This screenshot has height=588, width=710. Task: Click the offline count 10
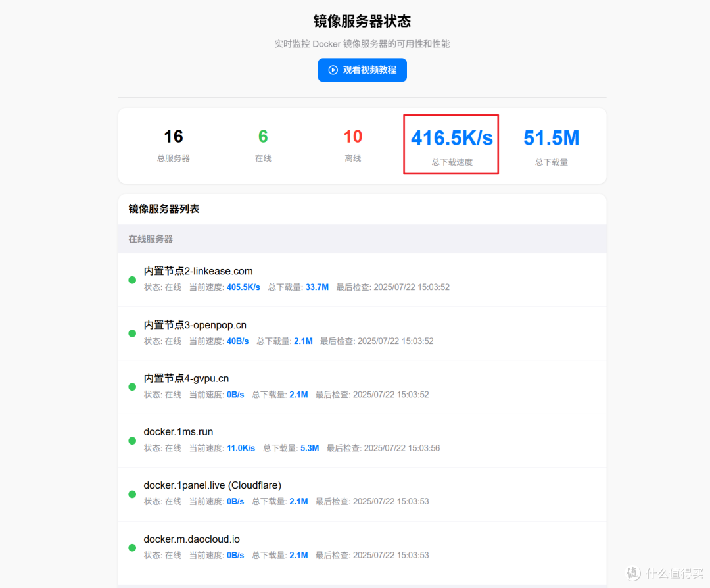click(353, 136)
